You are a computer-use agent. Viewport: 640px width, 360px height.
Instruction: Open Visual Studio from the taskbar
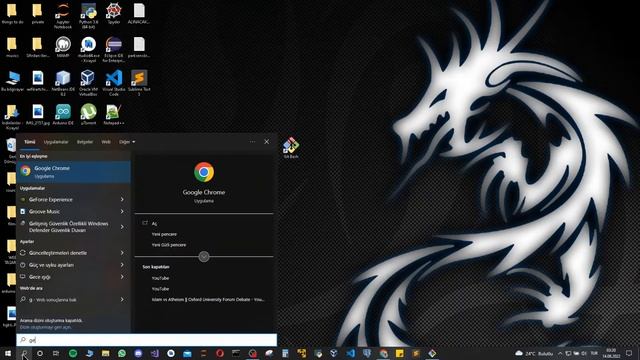click(x=155, y=353)
